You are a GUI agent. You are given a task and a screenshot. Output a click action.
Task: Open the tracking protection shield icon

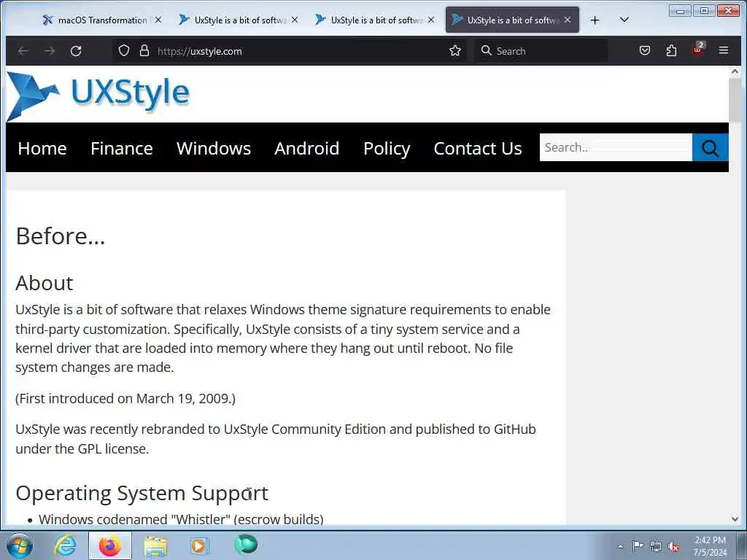point(124,51)
